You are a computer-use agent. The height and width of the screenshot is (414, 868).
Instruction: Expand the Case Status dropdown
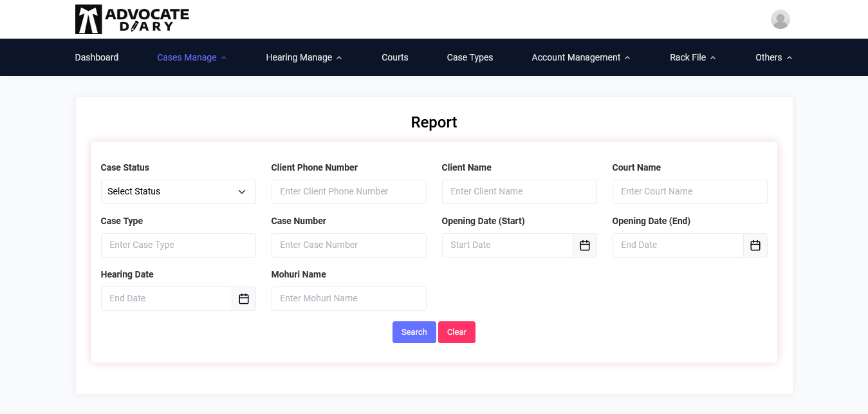(178, 192)
